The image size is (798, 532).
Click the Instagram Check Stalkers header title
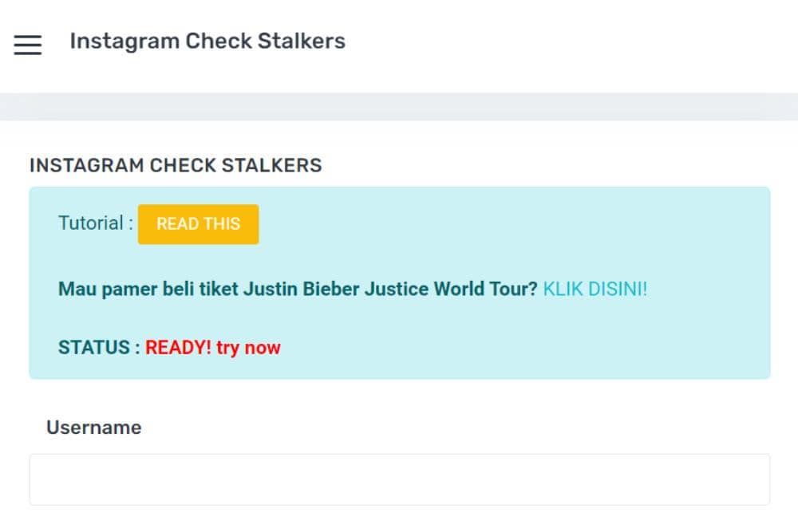coord(207,41)
